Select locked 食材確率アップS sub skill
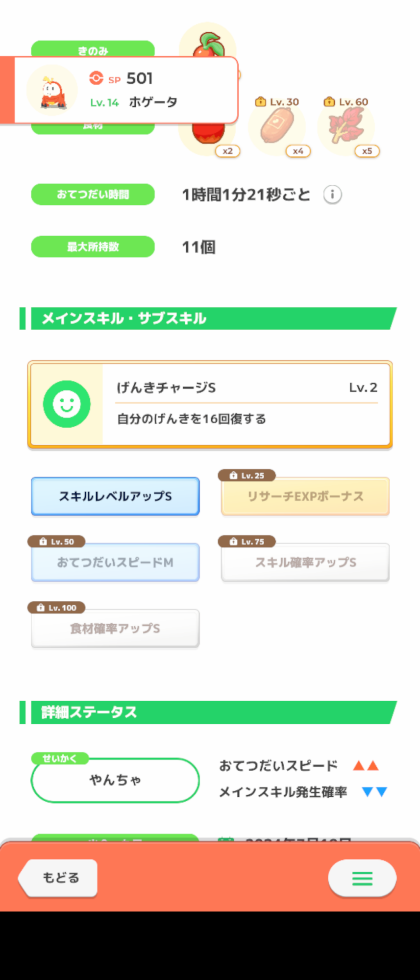Image resolution: width=420 pixels, height=980 pixels. click(x=115, y=628)
